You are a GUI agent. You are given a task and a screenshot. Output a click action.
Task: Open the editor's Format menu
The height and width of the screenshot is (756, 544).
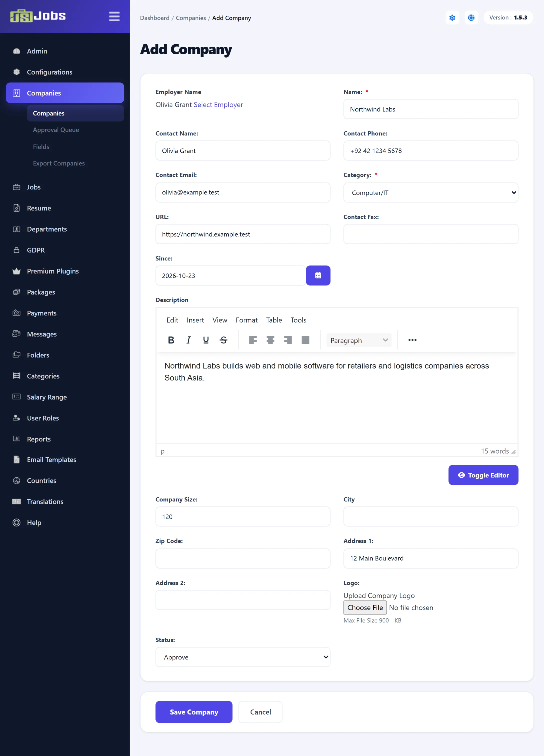pyautogui.click(x=247, y=320)
